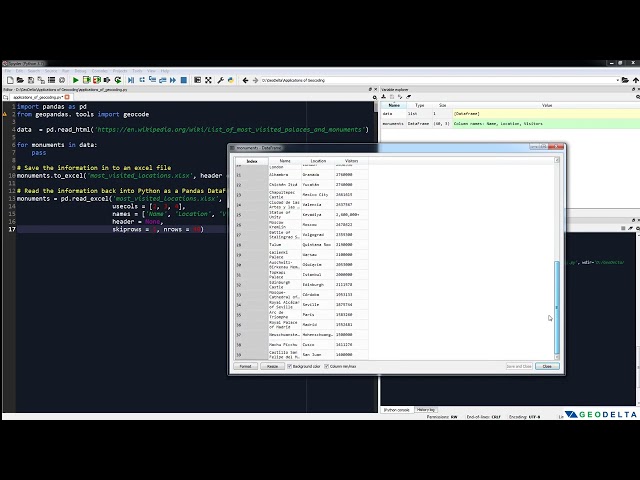This screenshot has width=640, height=480.
Task: Click line 4 pd.read_html code in editor
Action: point(193,130)
